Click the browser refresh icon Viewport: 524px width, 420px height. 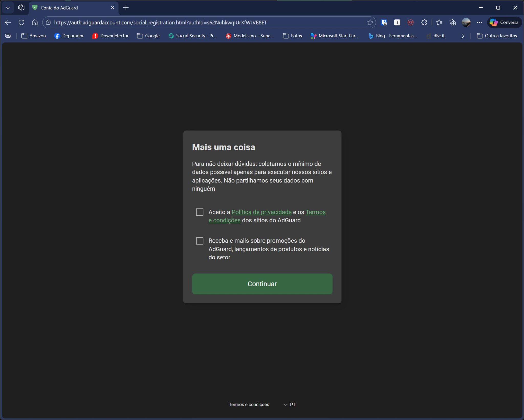pos(21,23)
